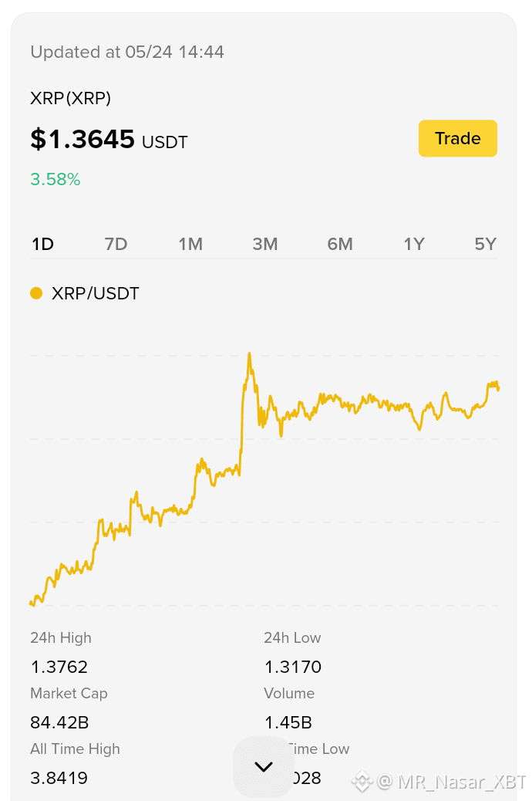Viewport: 532px width, 801px height.
Task: Open the 1Y chart range
Action: (414, 244)
